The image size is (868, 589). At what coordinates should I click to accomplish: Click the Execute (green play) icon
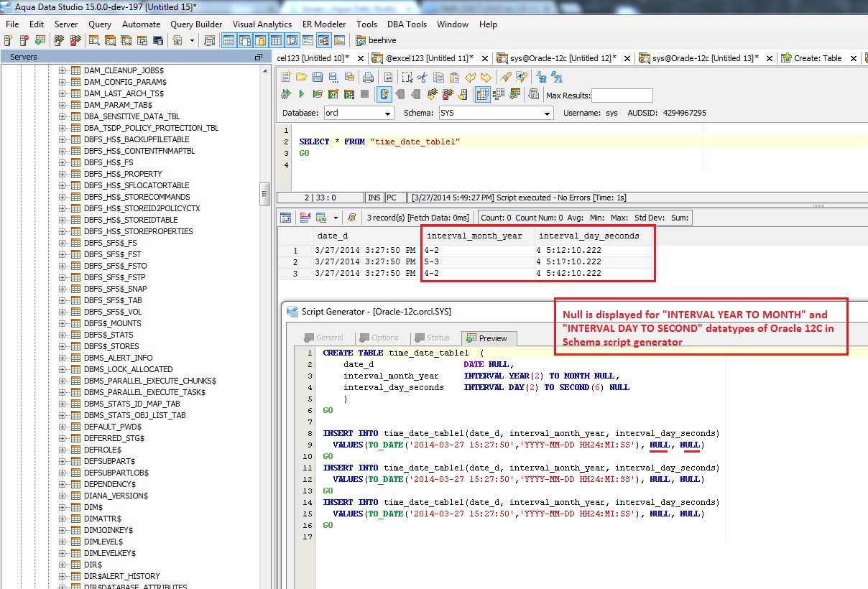click(301, 95)
